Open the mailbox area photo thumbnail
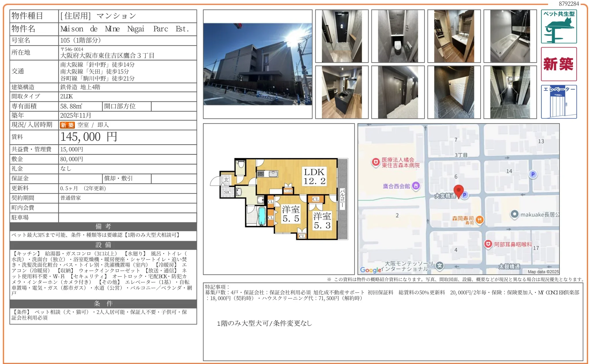 [x=454, y=92]
